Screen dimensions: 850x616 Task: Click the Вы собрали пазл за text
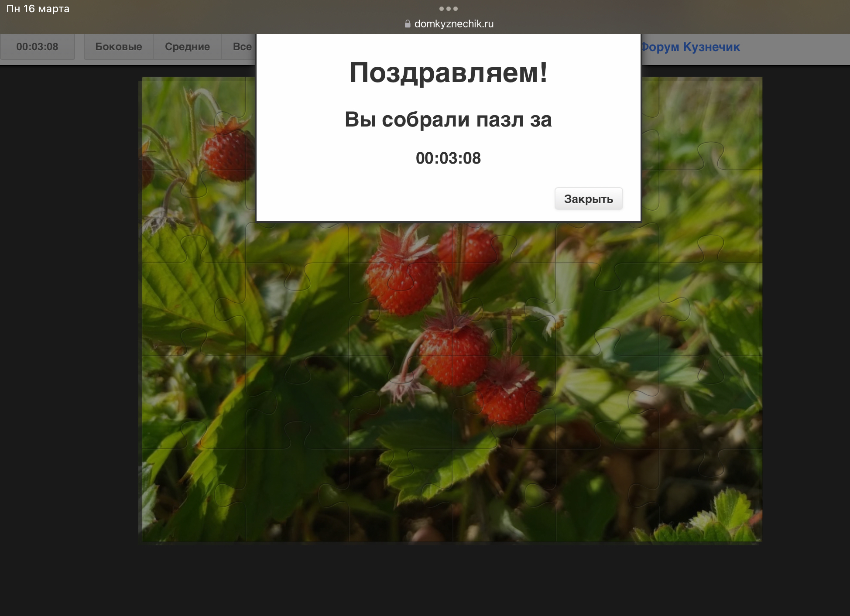pyautogui.click(x=448, y=120)
